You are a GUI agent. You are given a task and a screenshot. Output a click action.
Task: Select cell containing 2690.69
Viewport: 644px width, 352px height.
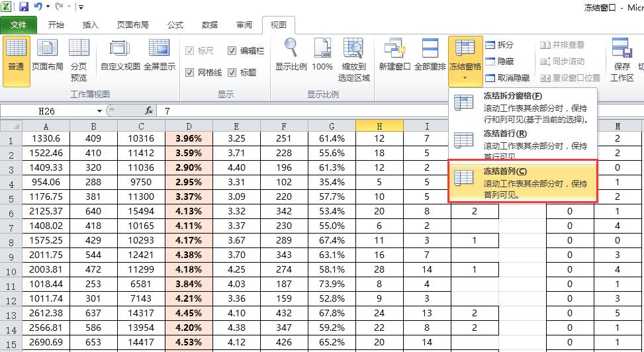[x=46, y=342]
